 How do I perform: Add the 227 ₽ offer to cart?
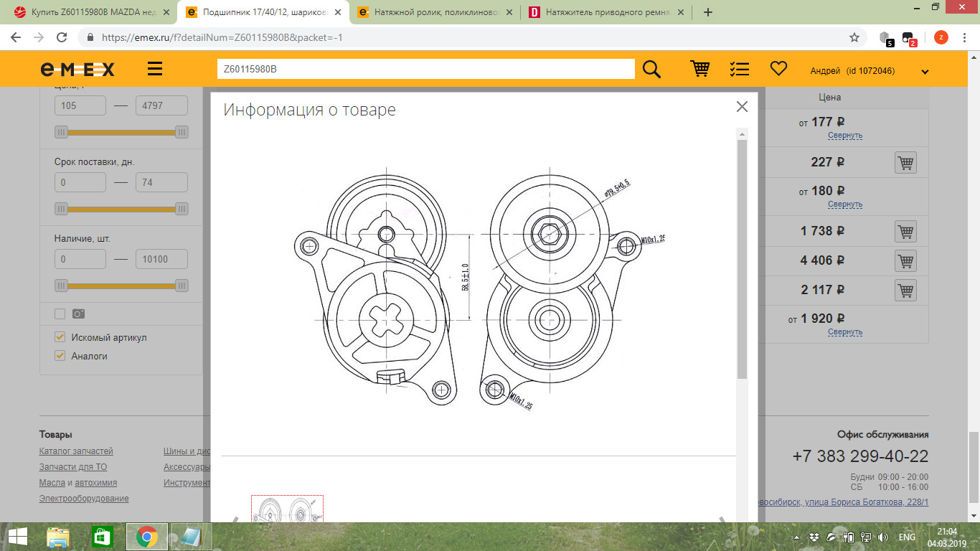[x=905, y=163]
